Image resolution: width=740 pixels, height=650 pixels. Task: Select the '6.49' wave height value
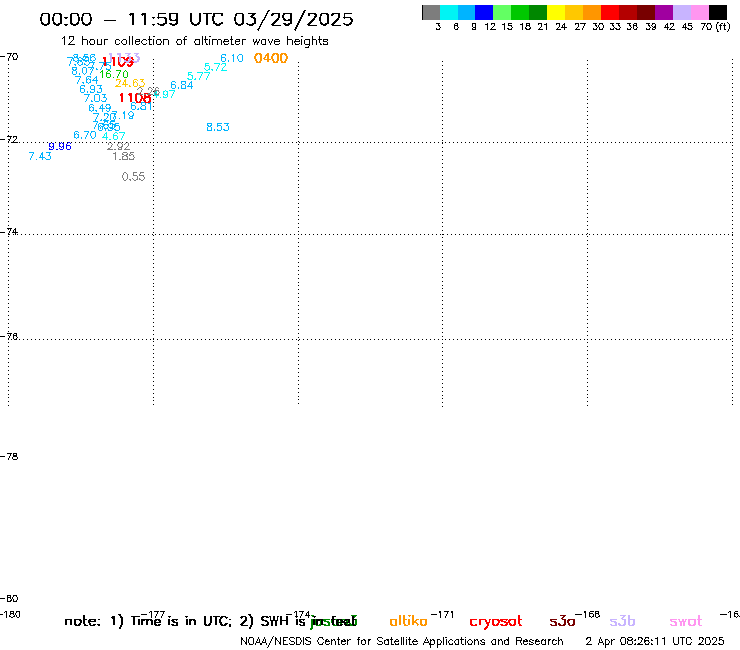[100, 108]
